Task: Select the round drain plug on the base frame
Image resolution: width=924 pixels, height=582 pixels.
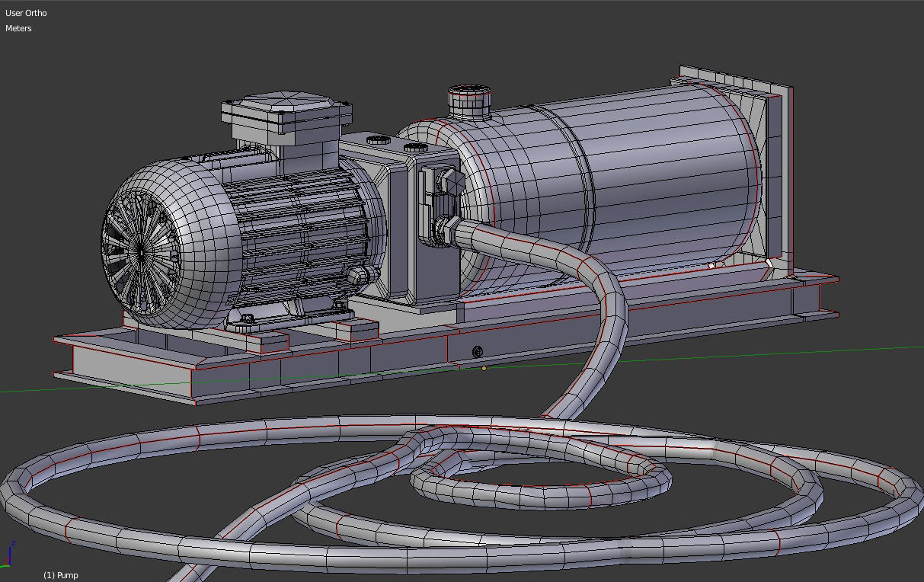Action: pos(478,352)
